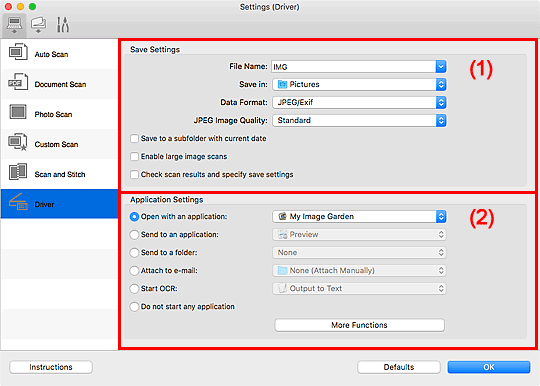The image size is (540, 386).
Task: Select the Auto Scan menu item
Action: [x=59, y=54]
